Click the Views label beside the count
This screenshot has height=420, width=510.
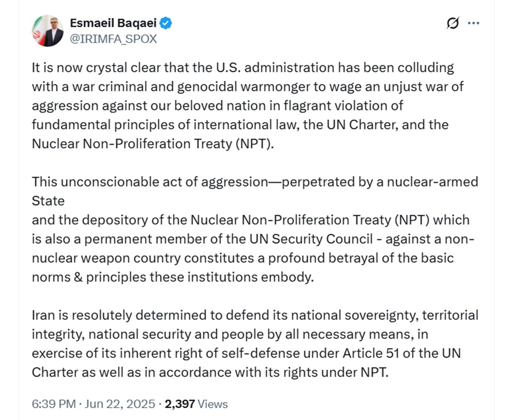212,404
